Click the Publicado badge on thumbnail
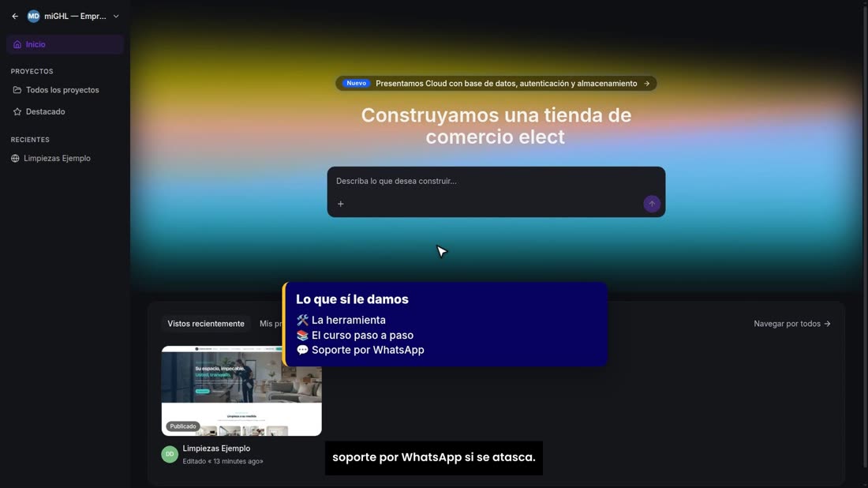The image size is (868, 488). 183,426
